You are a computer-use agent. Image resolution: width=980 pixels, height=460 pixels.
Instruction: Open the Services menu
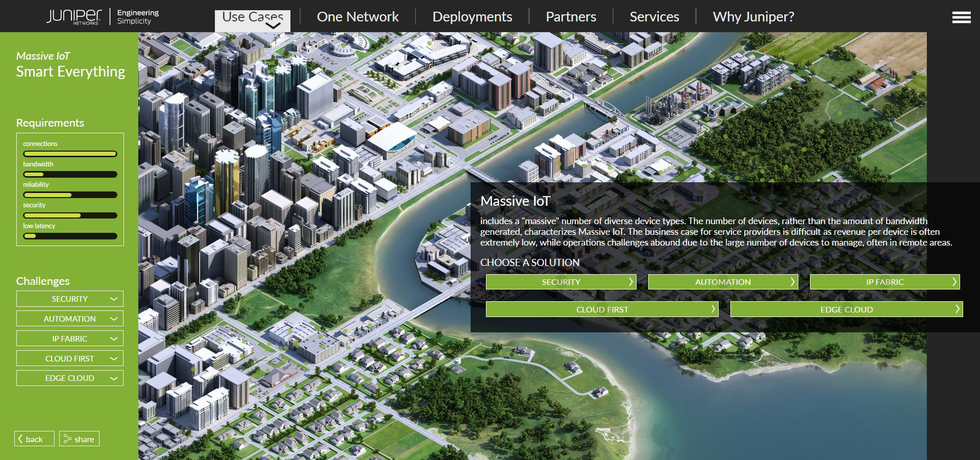click(654, 16)
